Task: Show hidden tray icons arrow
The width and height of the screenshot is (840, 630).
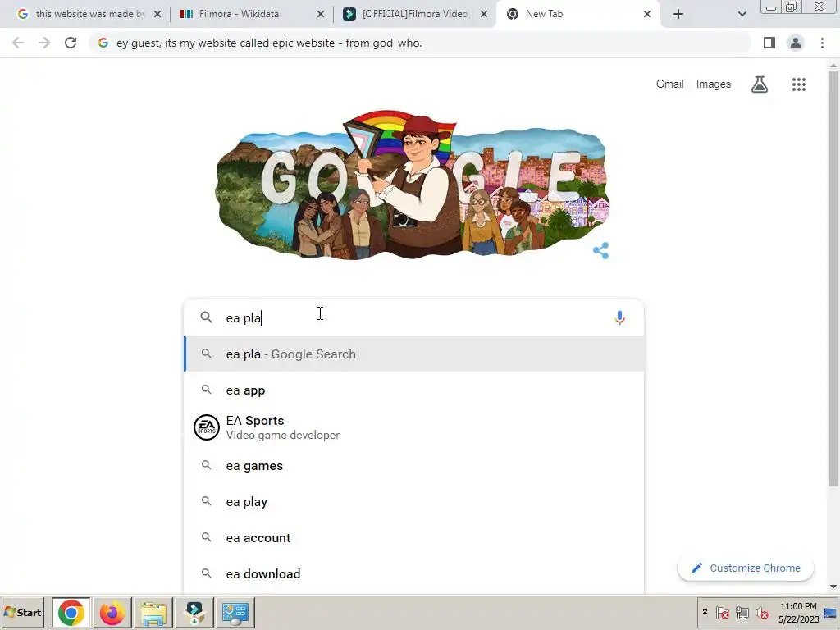Action: coord(705,612)
